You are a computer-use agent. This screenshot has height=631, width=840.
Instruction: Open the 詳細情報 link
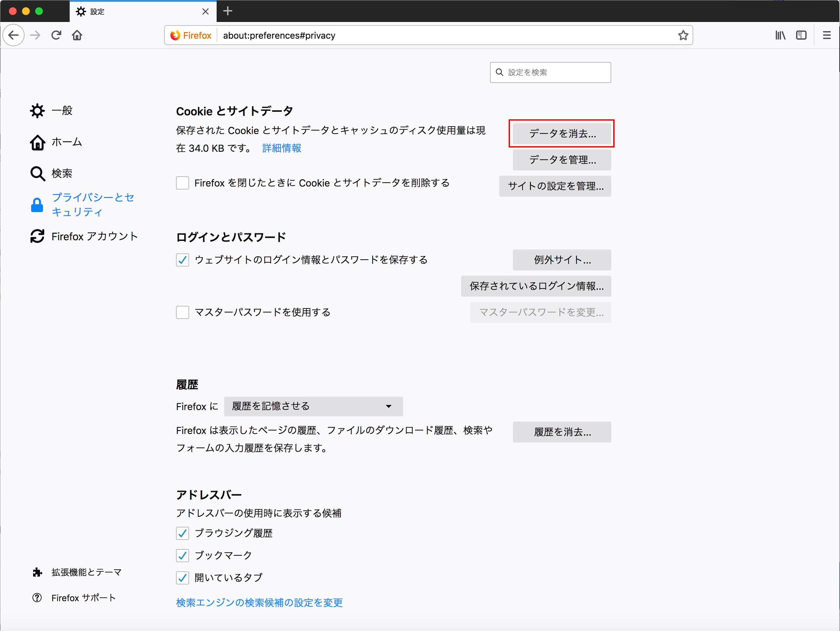point(282,148)
